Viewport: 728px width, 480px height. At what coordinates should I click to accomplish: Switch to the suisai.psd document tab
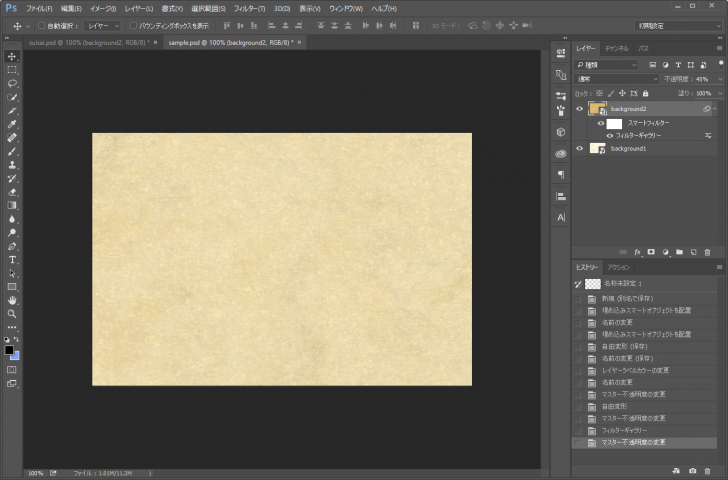coord(89,43)
